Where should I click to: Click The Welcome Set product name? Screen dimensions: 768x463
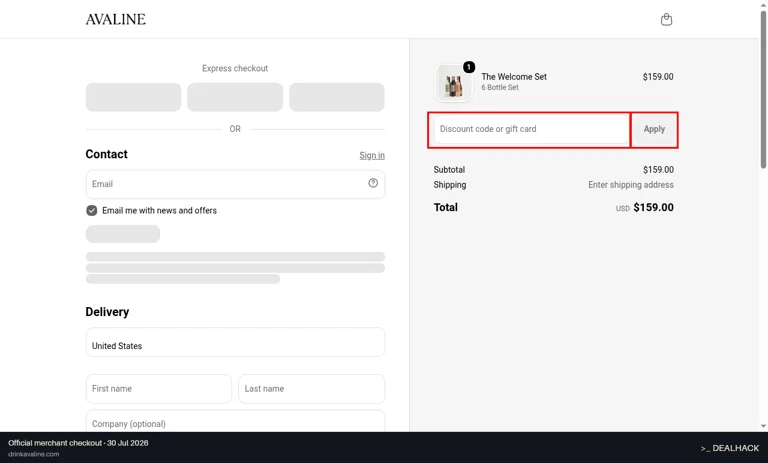514,76
